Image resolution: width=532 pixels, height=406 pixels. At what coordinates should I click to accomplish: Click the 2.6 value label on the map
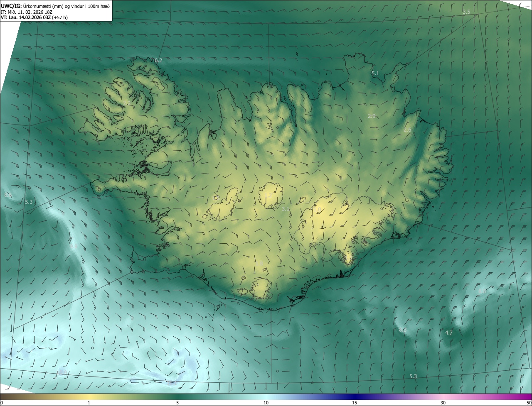point(407,130)
